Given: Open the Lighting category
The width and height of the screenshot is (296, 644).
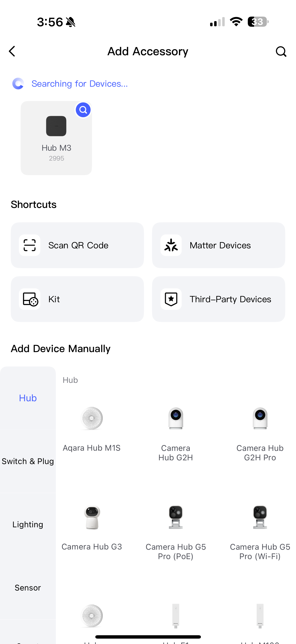Looking at the screenshot, I should [28, 524].
